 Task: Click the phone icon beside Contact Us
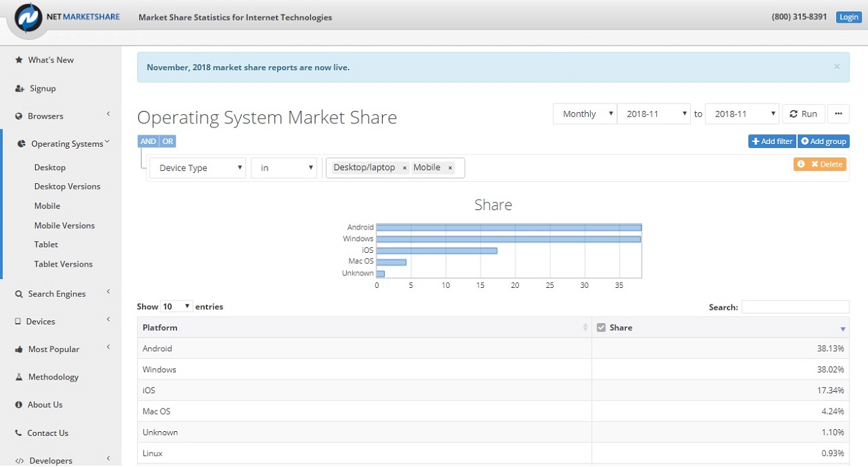click(19, 433)
